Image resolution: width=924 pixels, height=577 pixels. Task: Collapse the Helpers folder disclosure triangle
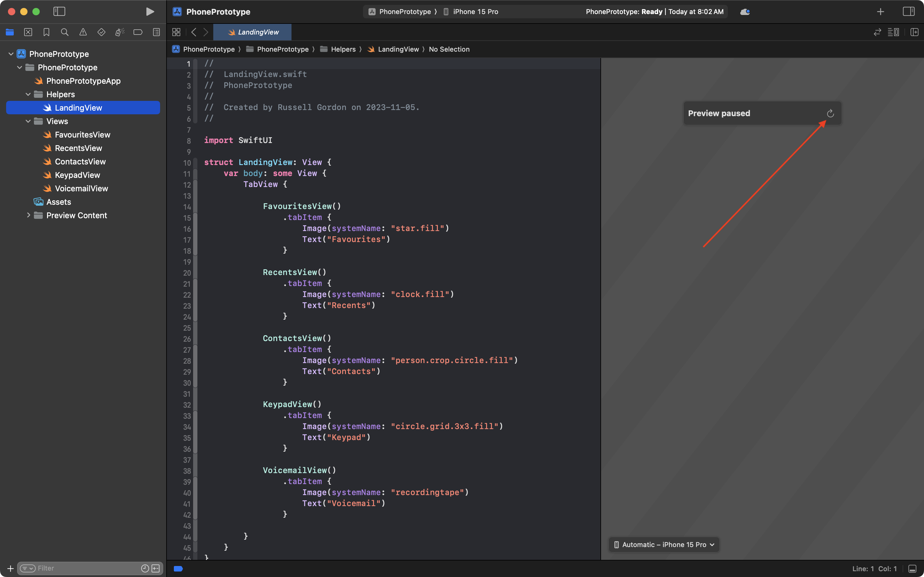(28, 94)
